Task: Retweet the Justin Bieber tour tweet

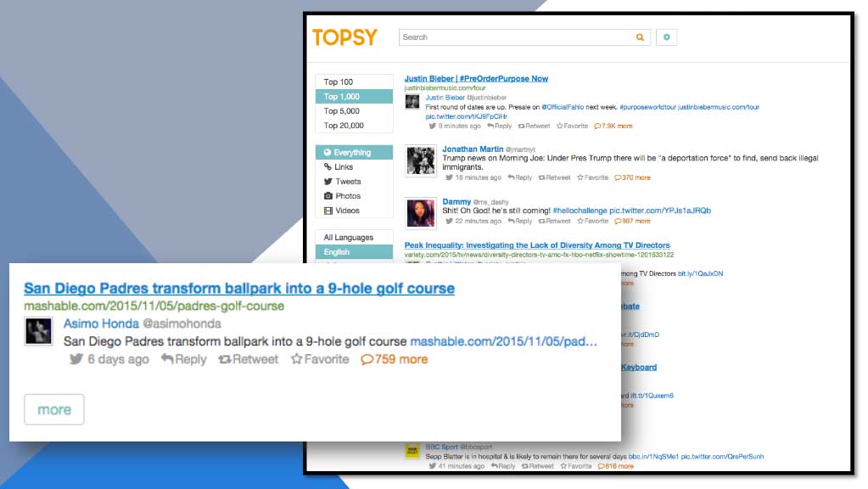Action: tap(533, 126)
